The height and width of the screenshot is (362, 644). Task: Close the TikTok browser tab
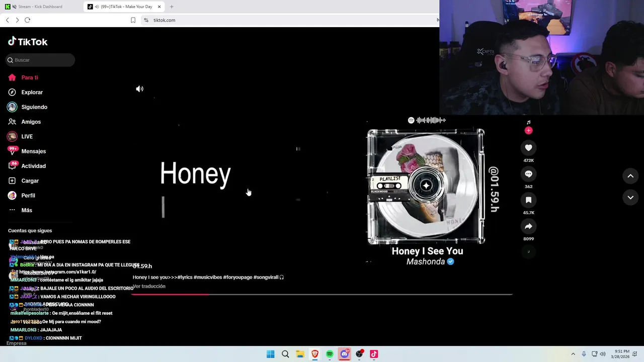pyautogui.click(x=159, y=7)
